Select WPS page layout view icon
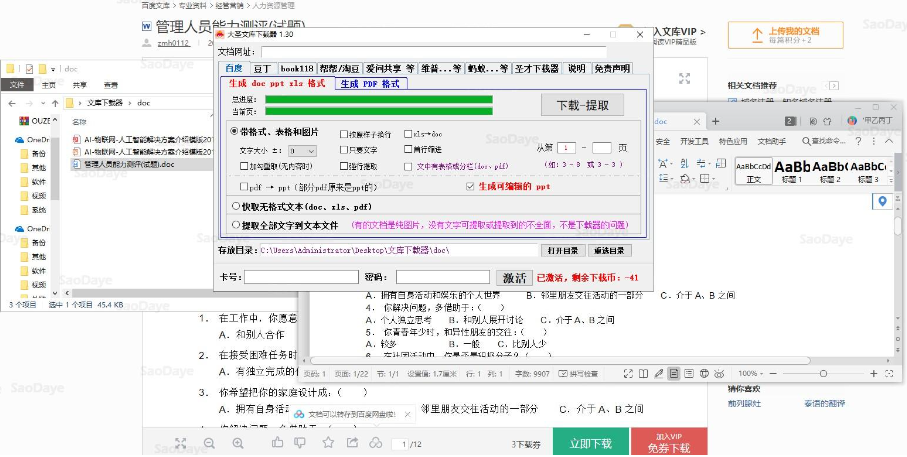The height and width of the screenshot is (457, 907). (x=674, y=374)
